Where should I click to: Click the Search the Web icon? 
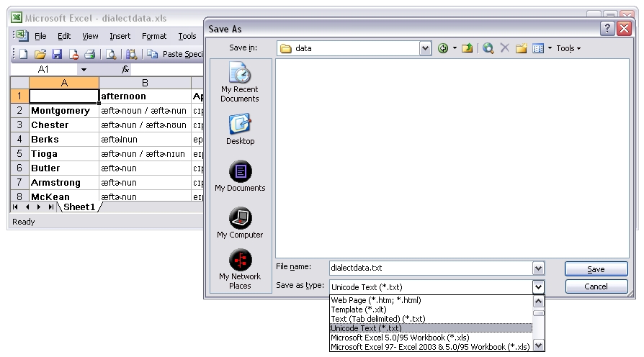(x=488, y=48)
